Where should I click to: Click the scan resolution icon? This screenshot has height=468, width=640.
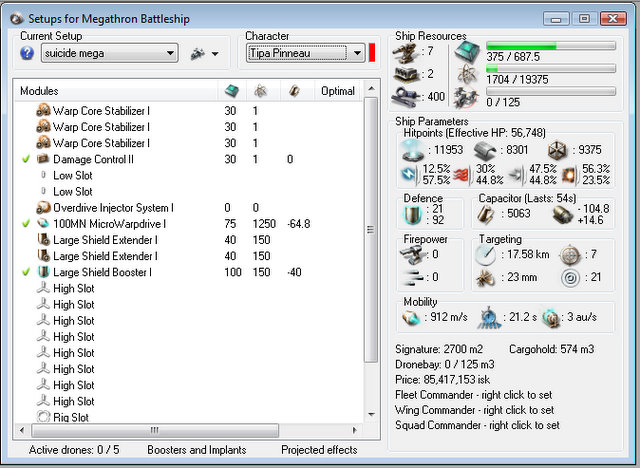coord(486,278)
